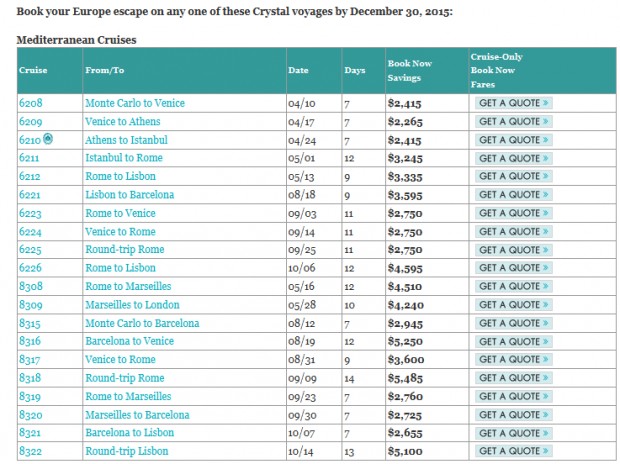
Task: Open cruise number 6210 link
Action: click(30, 140)
